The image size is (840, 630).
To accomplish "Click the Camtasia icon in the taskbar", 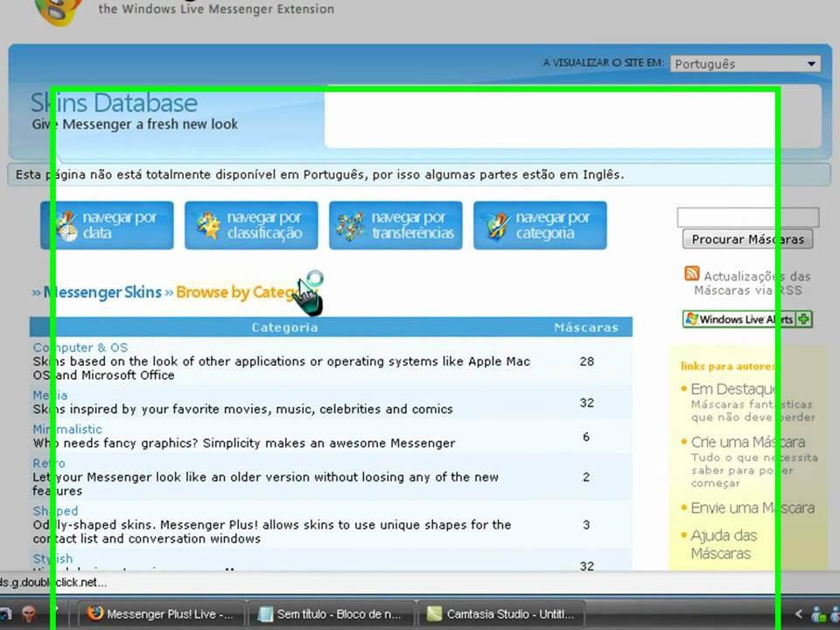I will click(x=435, y=614).
